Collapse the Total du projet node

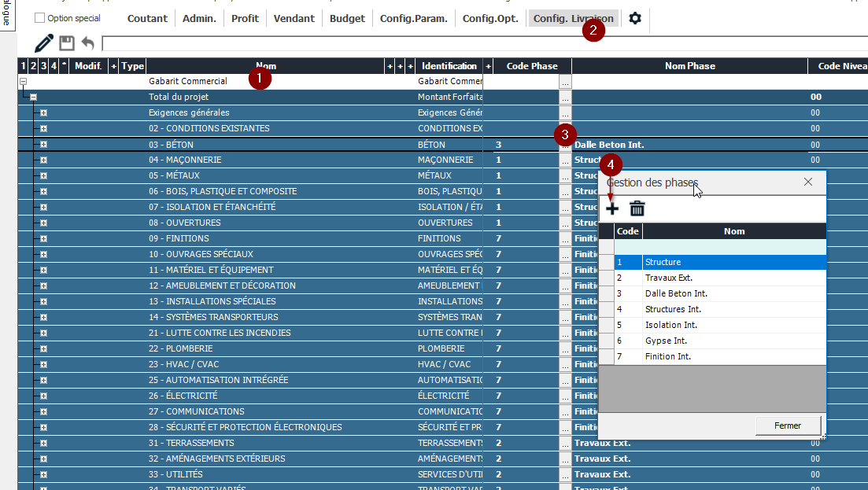[x=34, y=98]
